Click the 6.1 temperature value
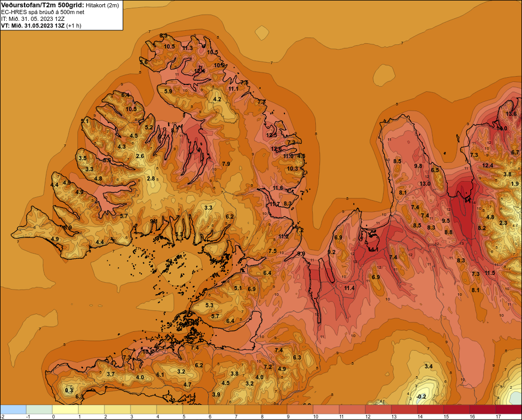This screenshot has height=420, width=522. [x=160, y=375]
